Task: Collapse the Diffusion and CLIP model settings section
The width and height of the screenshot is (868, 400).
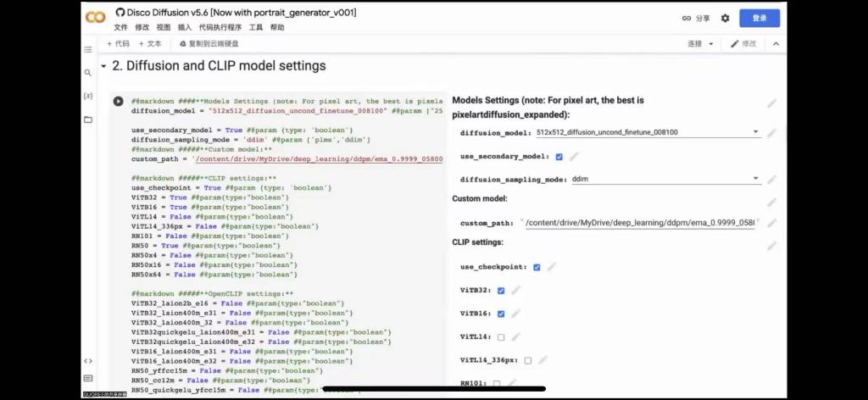Action: pos(103,66)
